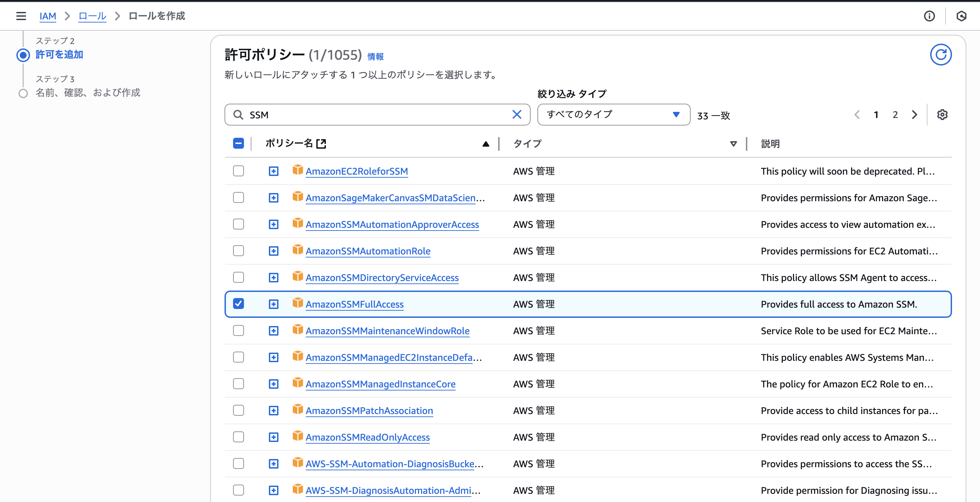
Task: Refresh the policy list
Action: tap(941, 54)
